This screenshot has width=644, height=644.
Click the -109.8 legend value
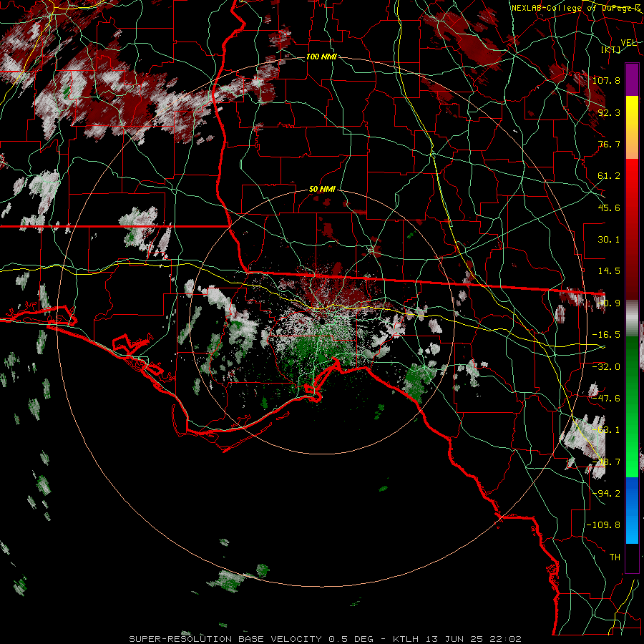(x=603, y=525)
